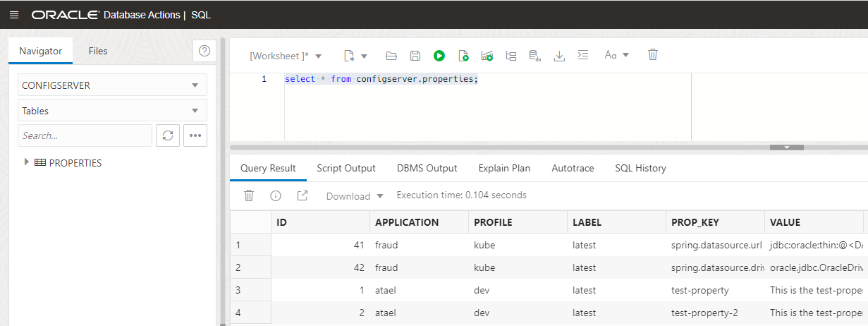Click the Run Script icon
The width and height of the screenshot is (868, 326).
click(x=463, y=55)
